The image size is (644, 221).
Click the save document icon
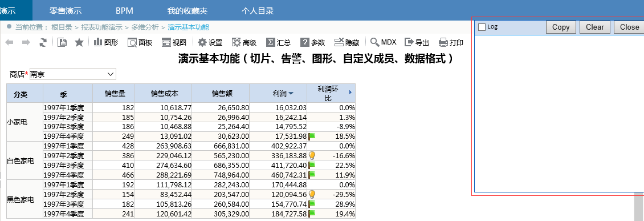[x=62, y=42]
